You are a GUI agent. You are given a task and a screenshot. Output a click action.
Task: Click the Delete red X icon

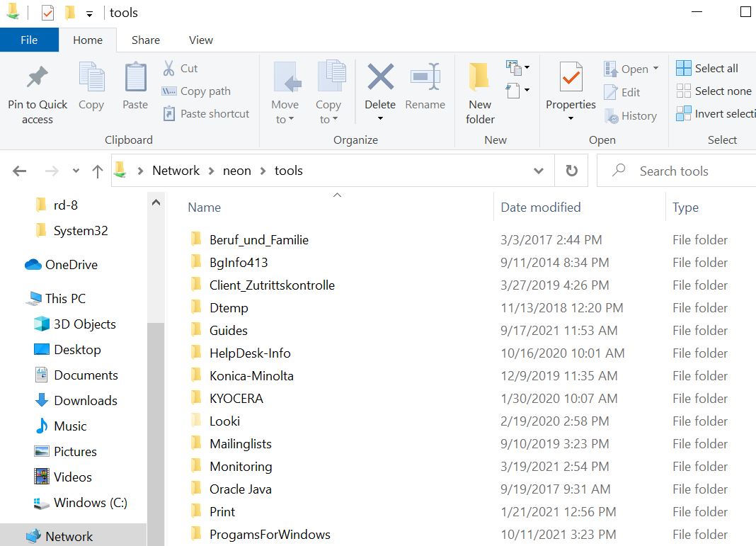point(380,76)
